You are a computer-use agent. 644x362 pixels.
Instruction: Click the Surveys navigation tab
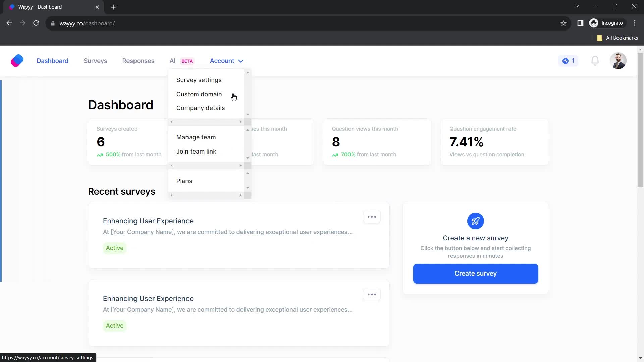coord(96,61)
